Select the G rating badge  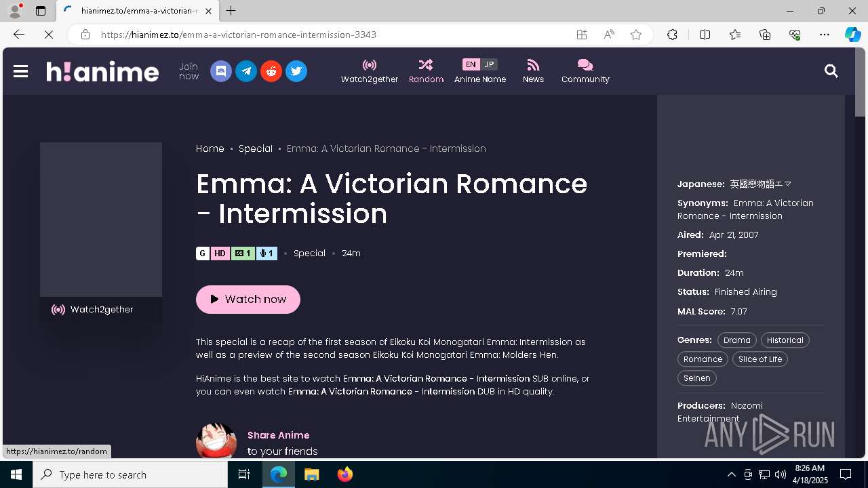203,253
